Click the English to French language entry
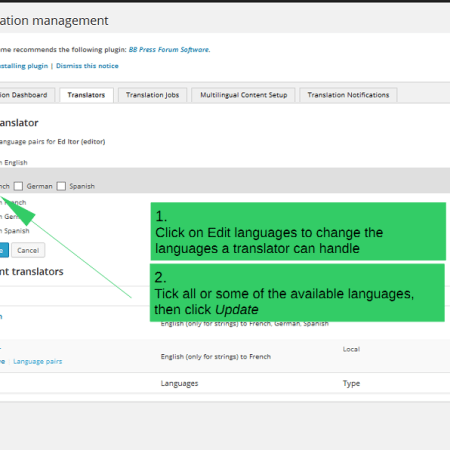 tap(216, 357)
